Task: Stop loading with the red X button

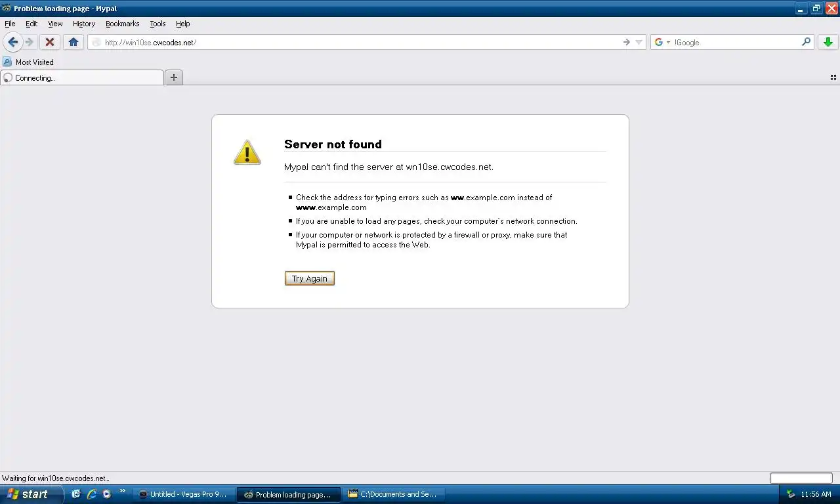Action: [49, 42]
